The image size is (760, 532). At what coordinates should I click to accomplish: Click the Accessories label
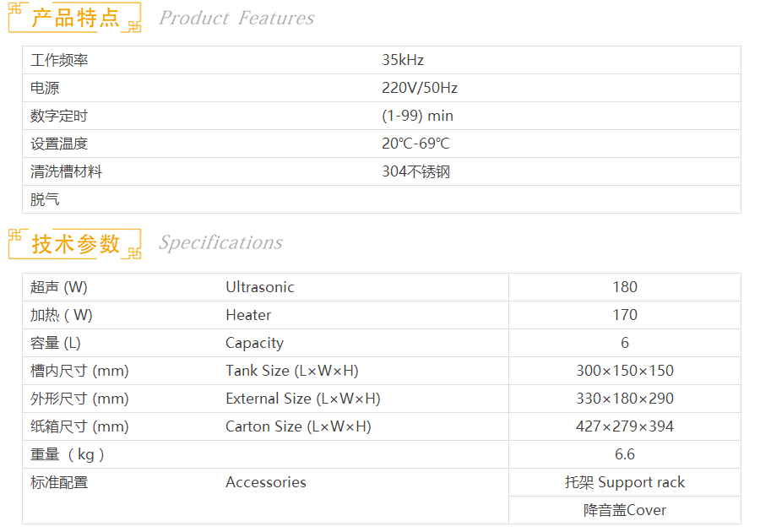coord(265,482)
